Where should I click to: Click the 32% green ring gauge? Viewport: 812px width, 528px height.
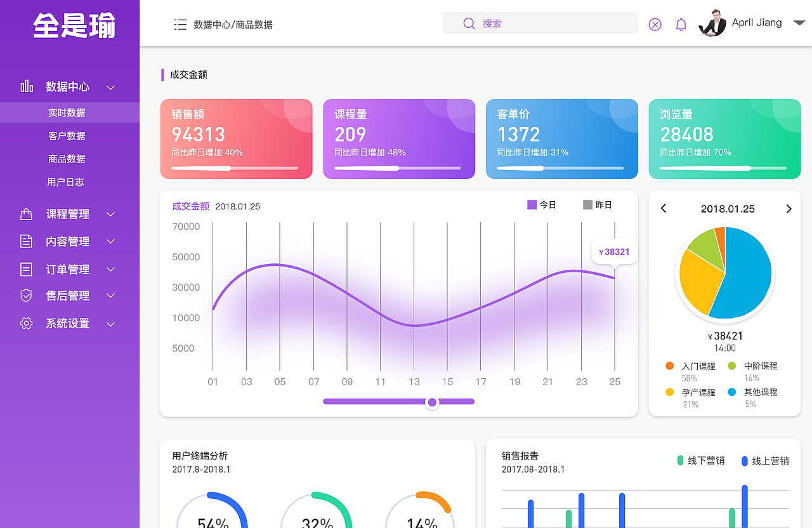click(x=317, y=510)
